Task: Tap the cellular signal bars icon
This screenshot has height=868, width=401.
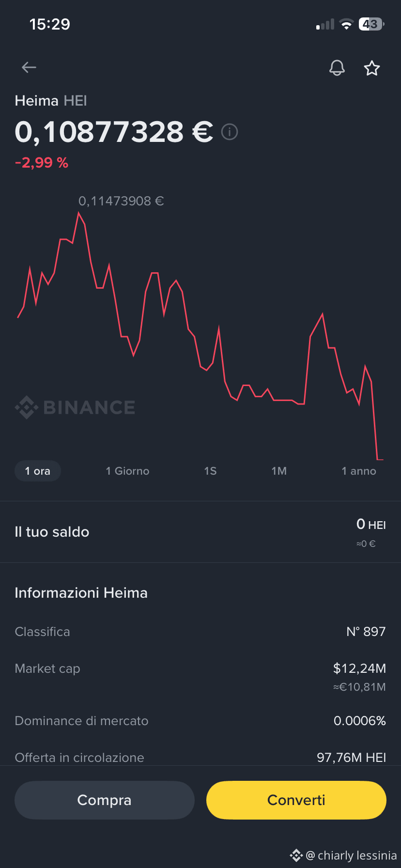Action: click(325, 24)
